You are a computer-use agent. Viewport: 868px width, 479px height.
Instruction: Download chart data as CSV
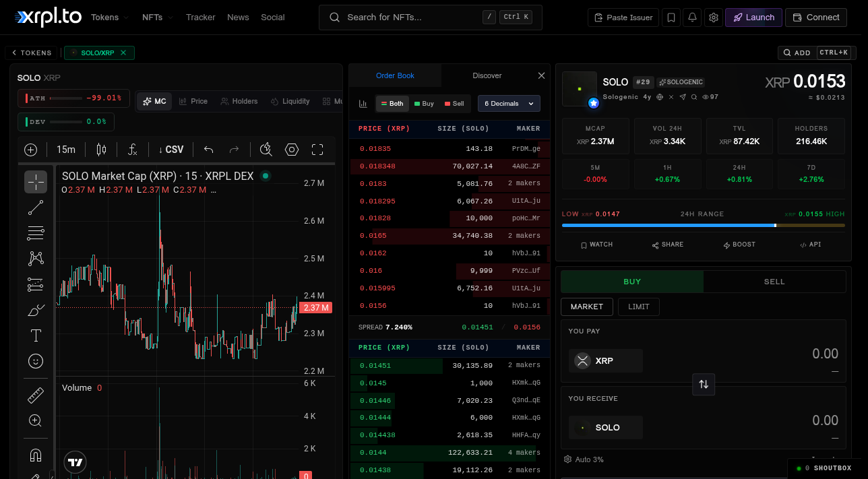pyautogui.click(x=171, y=150)
